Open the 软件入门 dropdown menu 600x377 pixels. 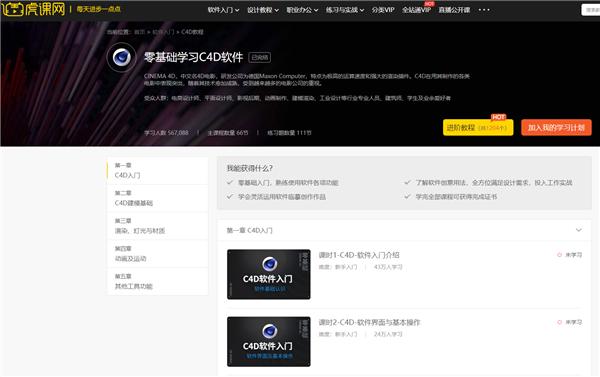coord(223,10)
